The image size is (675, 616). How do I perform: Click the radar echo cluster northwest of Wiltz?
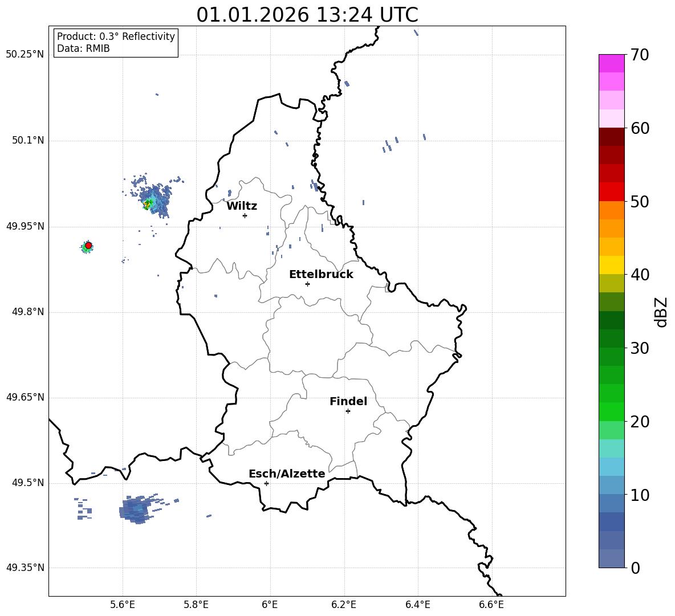[154, 197]
